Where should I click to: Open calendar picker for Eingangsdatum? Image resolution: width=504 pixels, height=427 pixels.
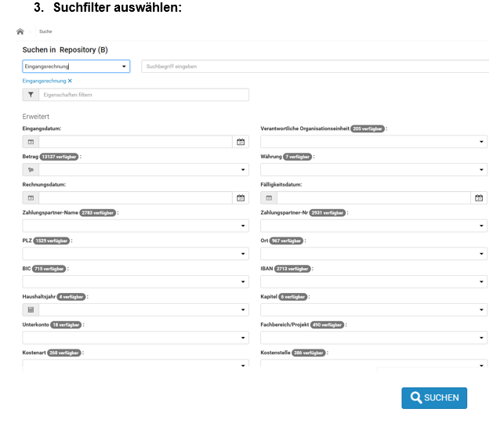click(241, 142)
